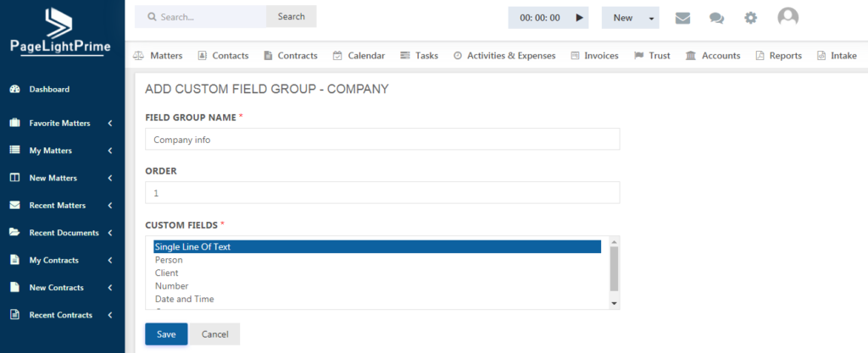Screen dimensions: 868x353
Task: Open the user profile avatar
Action: [787, 17]
